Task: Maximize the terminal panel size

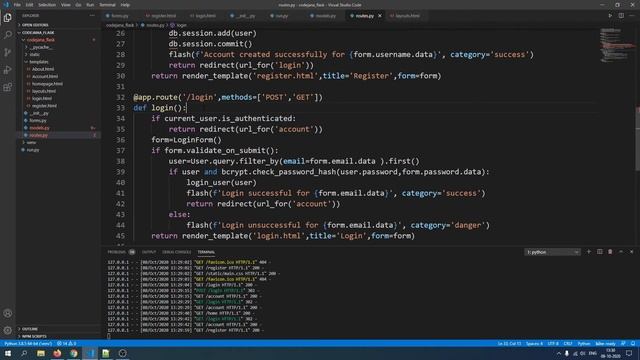Action: point(621,252)
